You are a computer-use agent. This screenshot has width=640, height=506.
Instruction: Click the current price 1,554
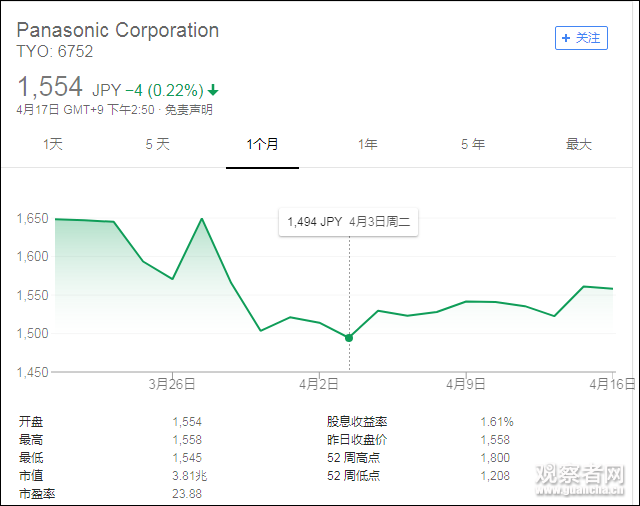tap(50, 87)
